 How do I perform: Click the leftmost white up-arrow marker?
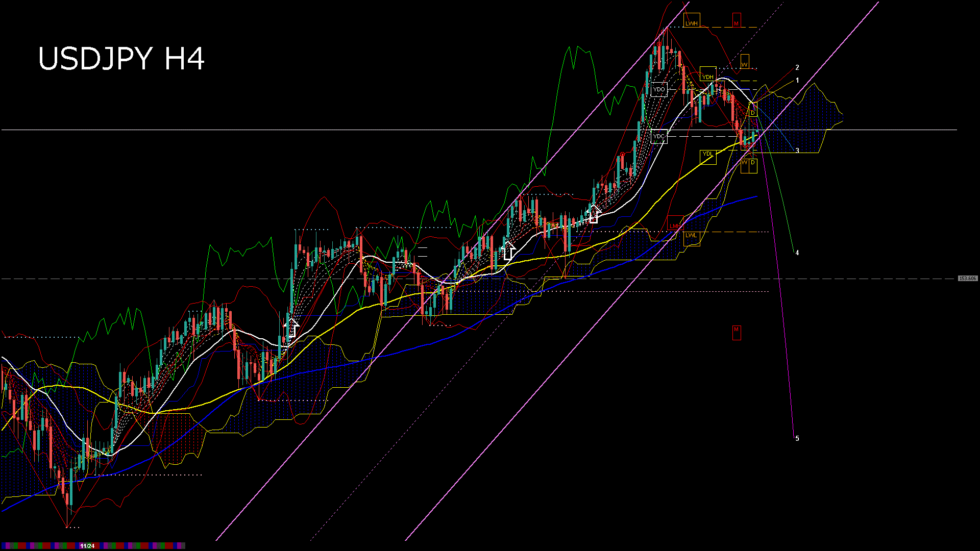coord(291,328)
